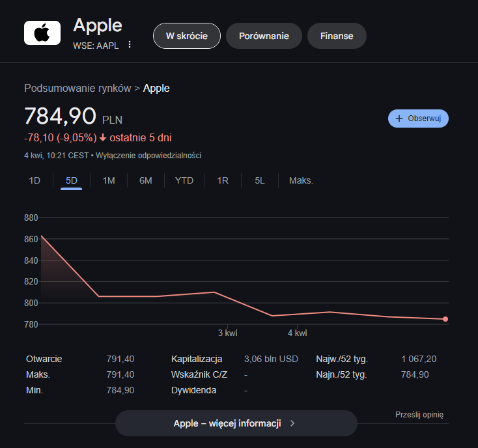Click the plus icon on Obserwuj button
The height and width of the screenshot is (448, 478).
point(399,119)
